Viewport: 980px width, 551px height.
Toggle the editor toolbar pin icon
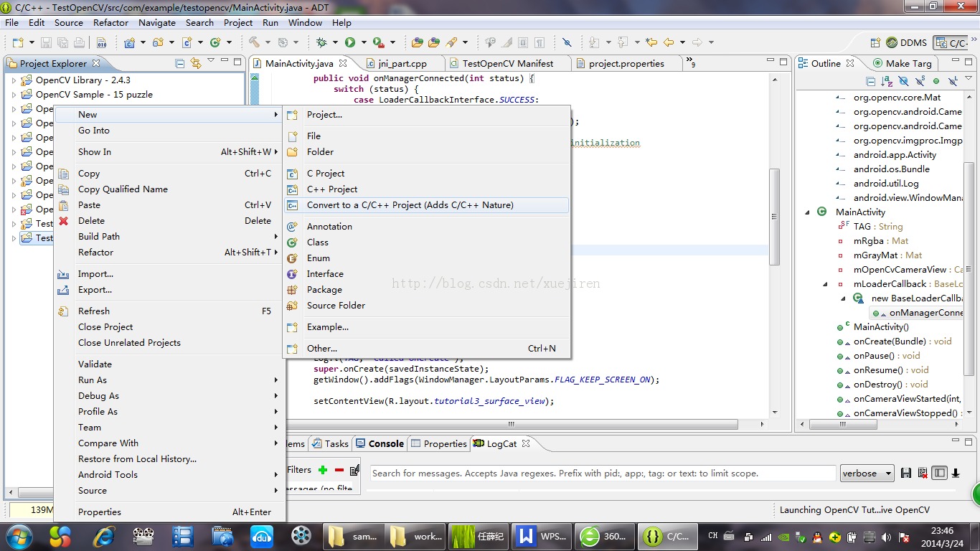(x=567, y=42)
